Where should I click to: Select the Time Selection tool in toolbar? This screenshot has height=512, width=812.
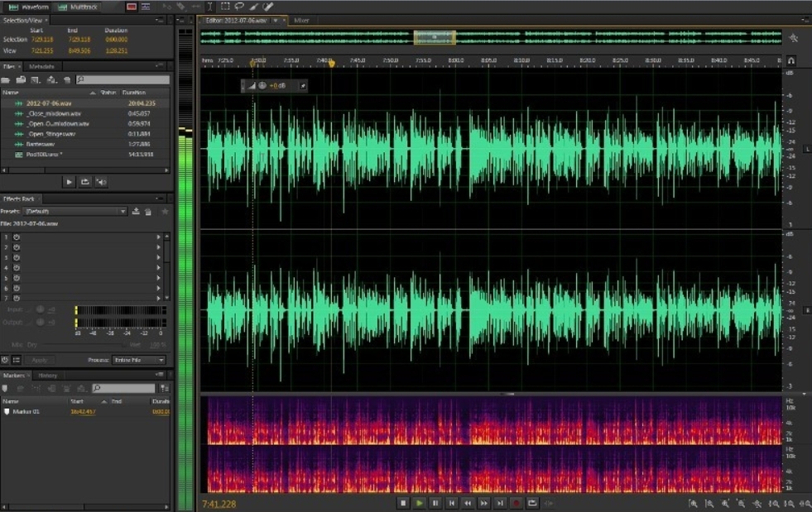coord(209,7)
